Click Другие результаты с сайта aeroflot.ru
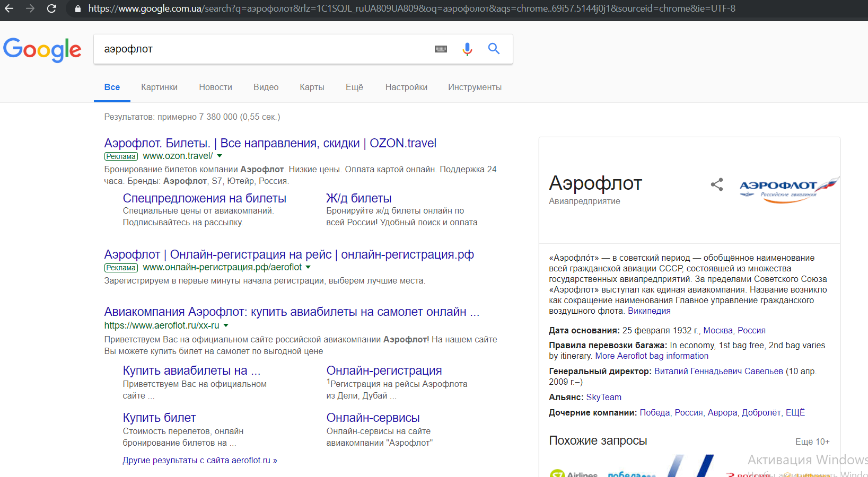The width and height of the screenshot is (868, 477). click(200, 460)
